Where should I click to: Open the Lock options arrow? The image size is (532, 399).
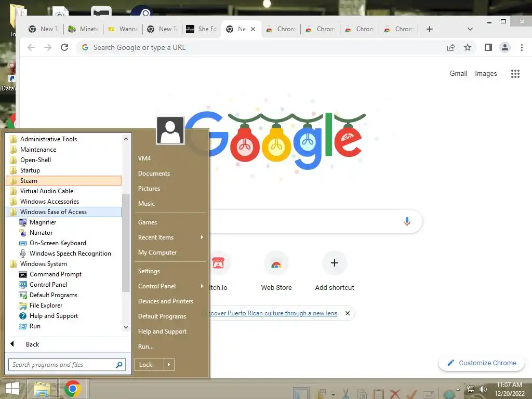click(x=169, y=365)
